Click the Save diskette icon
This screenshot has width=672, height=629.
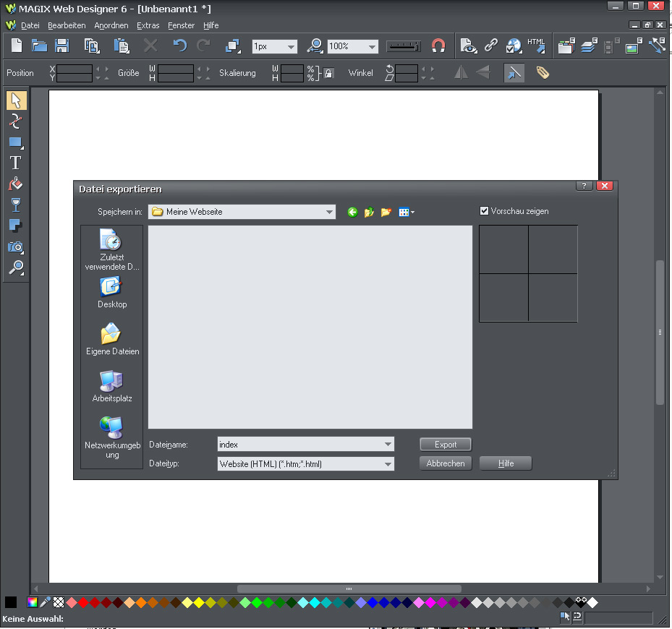(62, 46)
